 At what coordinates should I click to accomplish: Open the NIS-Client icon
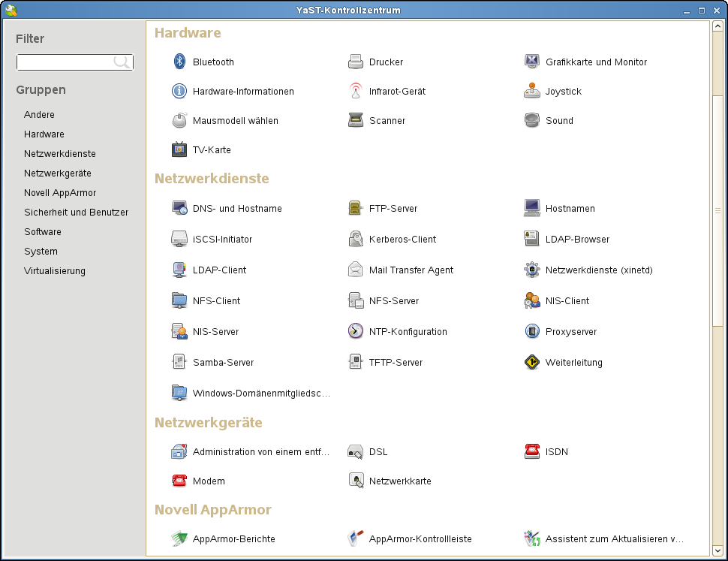click(x=532, y=300)
